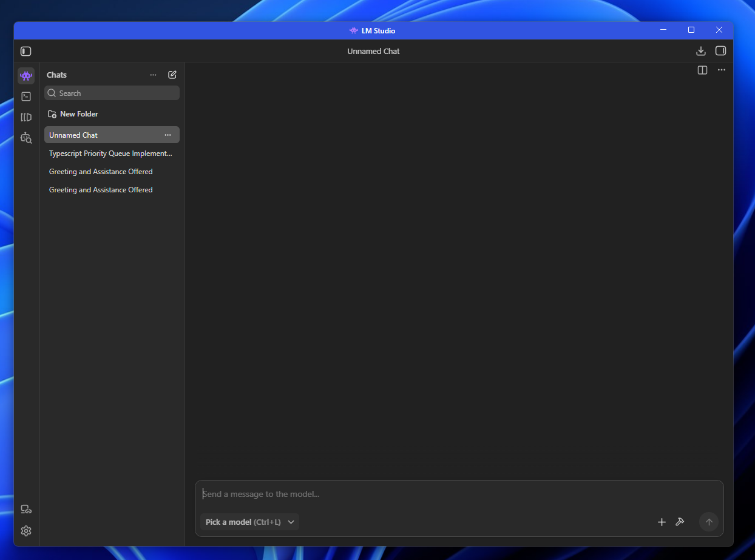The height and width of the screenshot is (560, 755).
Task: Open the first Greeting and Assistance Offered chat
Action: click(112, 172)
